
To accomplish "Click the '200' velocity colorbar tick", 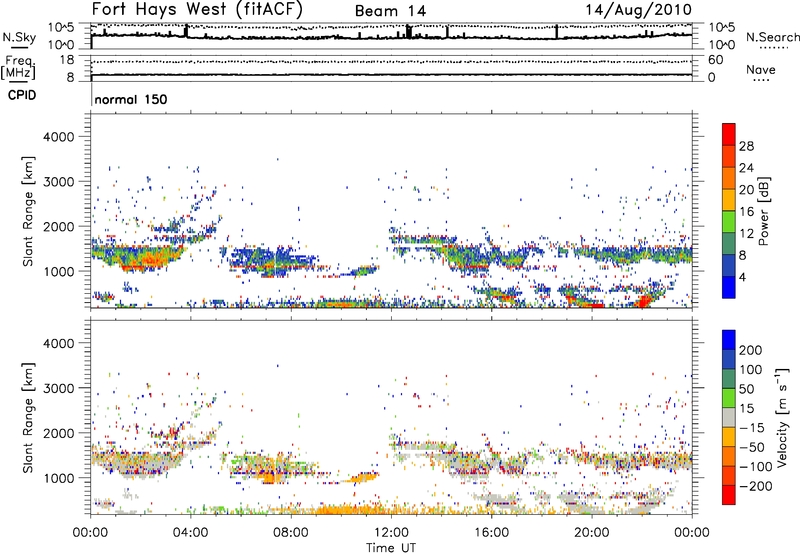I will [x=751, y=350].
